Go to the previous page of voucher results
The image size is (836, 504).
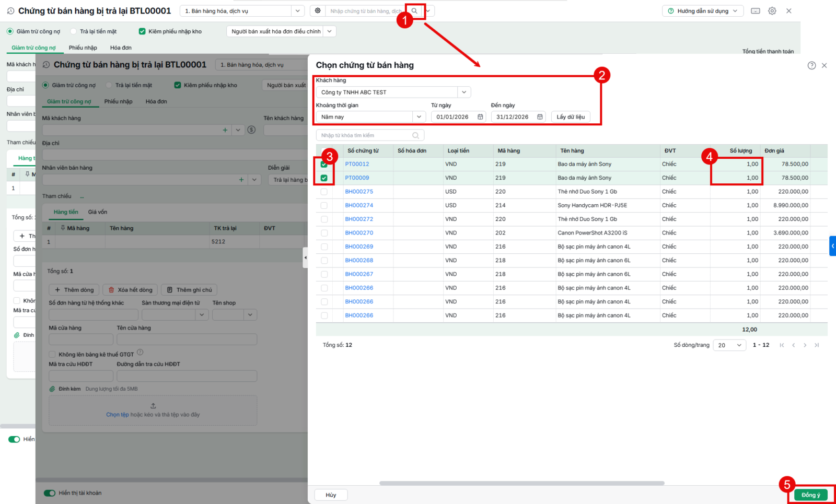[x=794, y=345]
